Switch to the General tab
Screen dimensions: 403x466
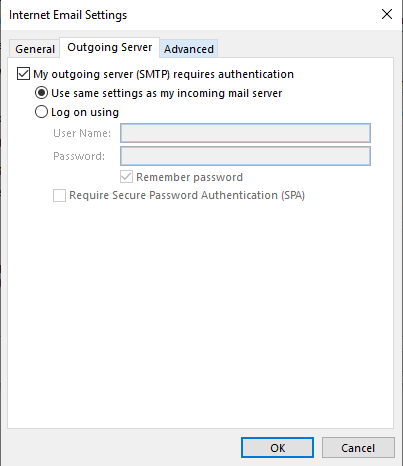coord(35,49)
